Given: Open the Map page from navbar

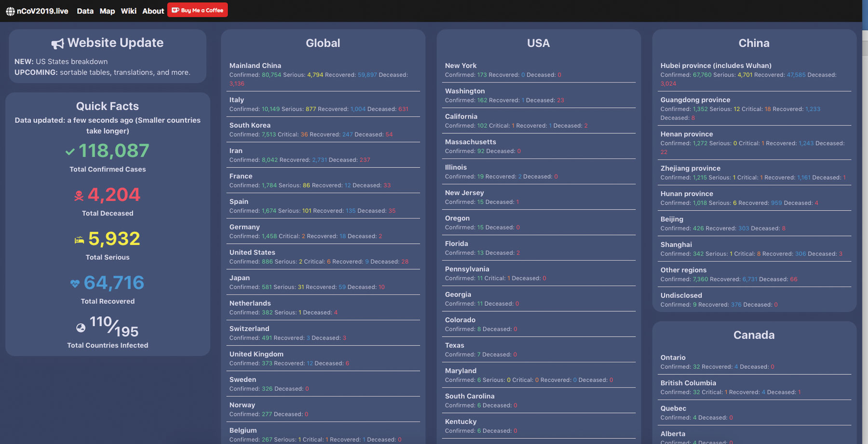Looking at the screenshot, I should (107, 11).
